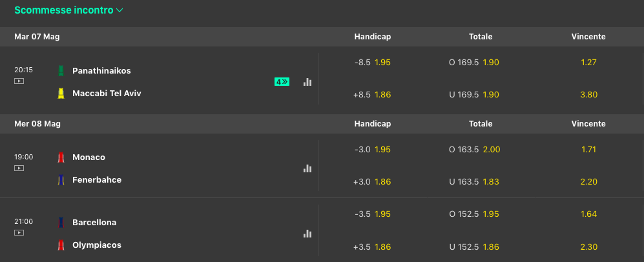Screen dimensions: 644x262
Task: Click the Panathinaikos green jersey icon
Action: tap(61, 70)
